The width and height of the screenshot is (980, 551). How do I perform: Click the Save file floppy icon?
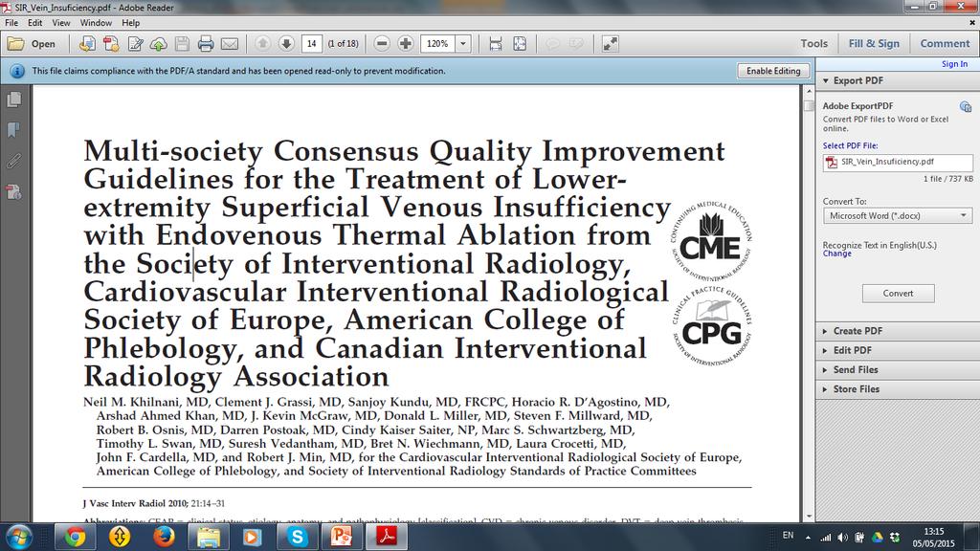pos(182,44)
